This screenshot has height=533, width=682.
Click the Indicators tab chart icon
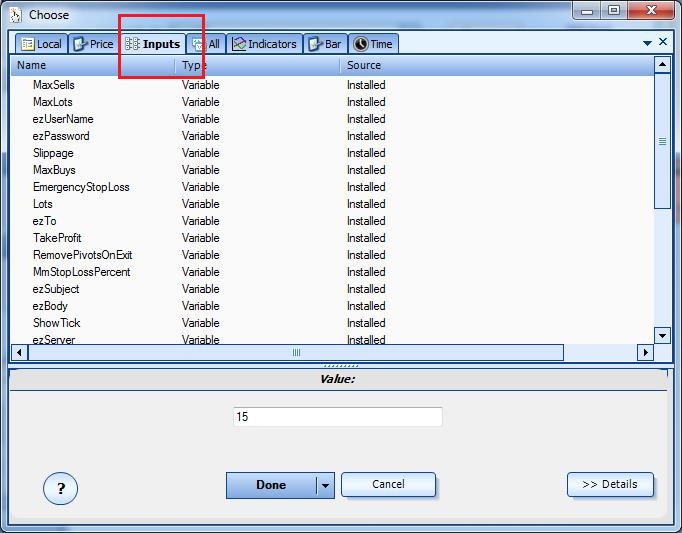(239, 44)
